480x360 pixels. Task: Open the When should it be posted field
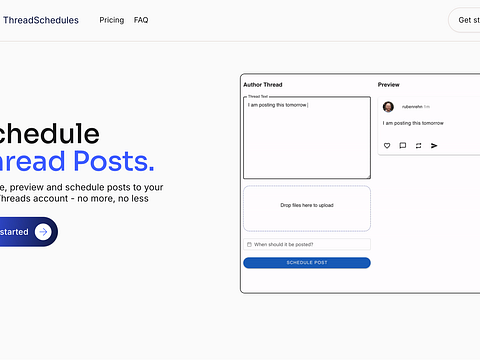click(307, 244)
